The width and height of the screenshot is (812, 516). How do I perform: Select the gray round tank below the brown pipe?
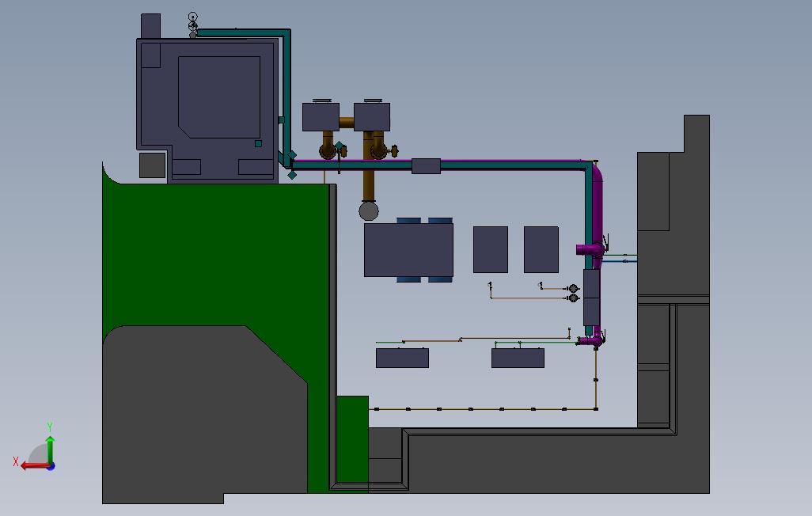point(369,211)
